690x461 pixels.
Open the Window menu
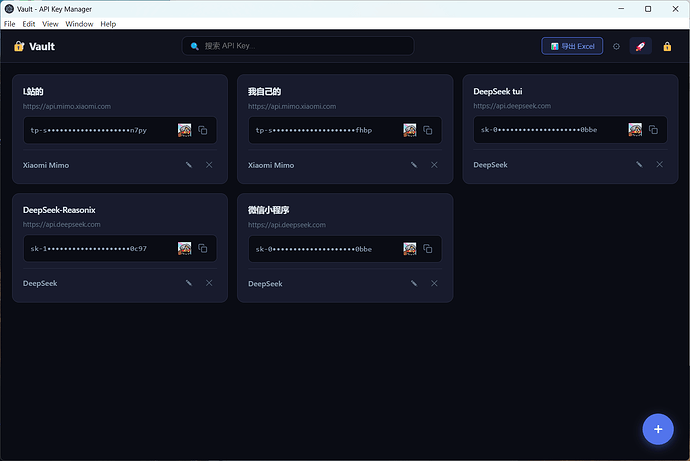click(79, 24)
